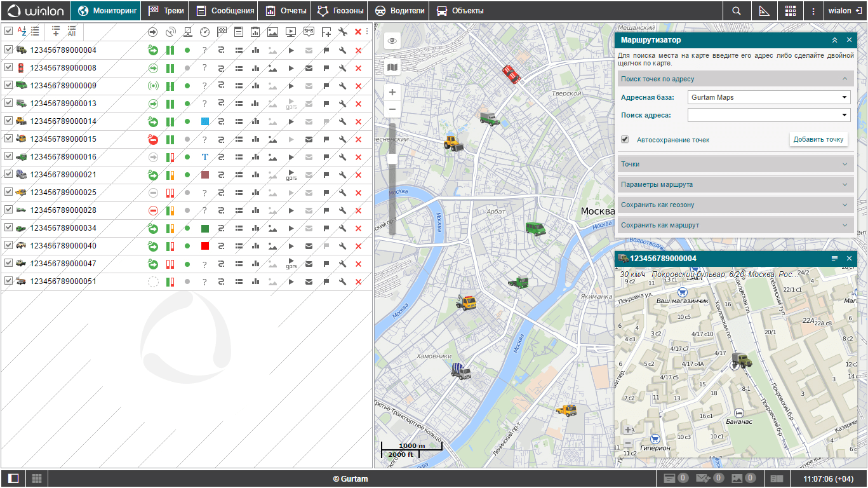
Task: Open the Адресная база dropdown
Action: click(768, 97)
